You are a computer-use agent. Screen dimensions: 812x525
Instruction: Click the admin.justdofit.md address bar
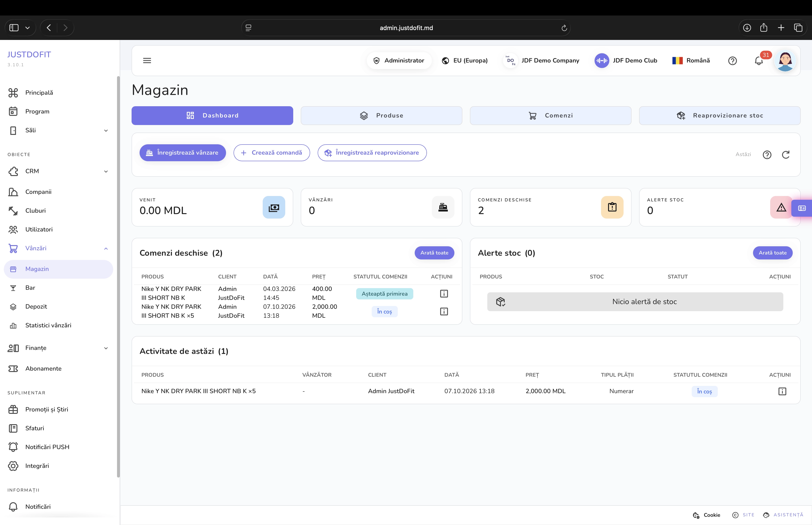coord(406,28)
